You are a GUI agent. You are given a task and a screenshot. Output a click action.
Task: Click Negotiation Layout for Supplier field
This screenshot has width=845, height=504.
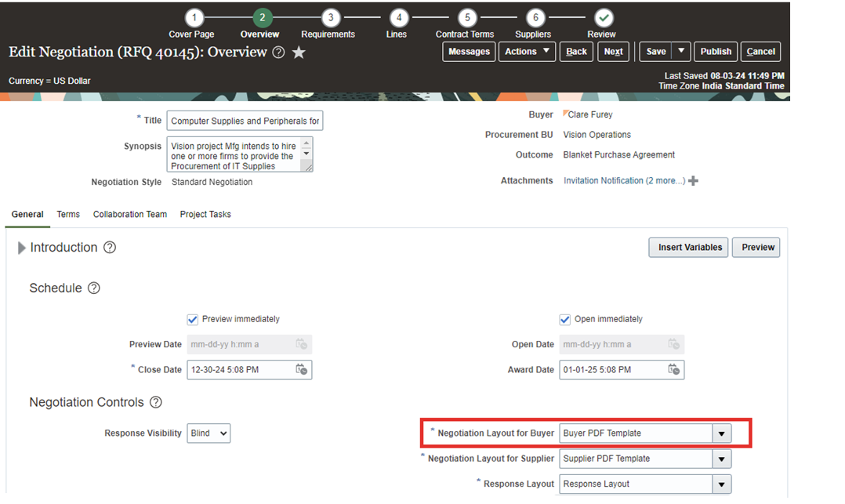(636, 459)
